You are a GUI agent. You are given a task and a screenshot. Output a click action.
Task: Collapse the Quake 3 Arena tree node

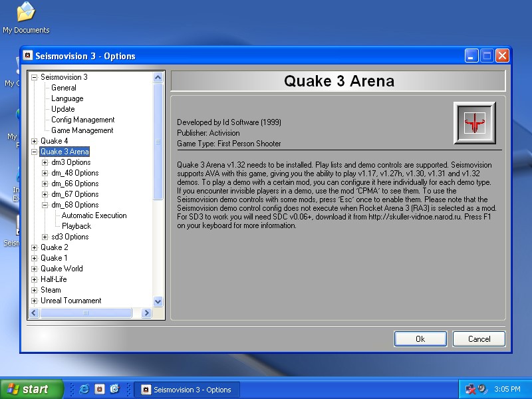pos(35,152)
